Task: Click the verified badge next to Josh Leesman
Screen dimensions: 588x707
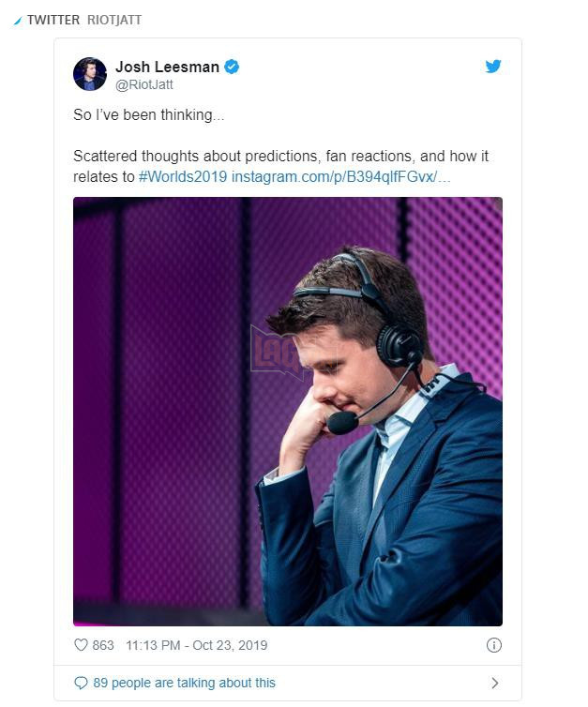Action: pyautogui.click(x=232, y=67)
